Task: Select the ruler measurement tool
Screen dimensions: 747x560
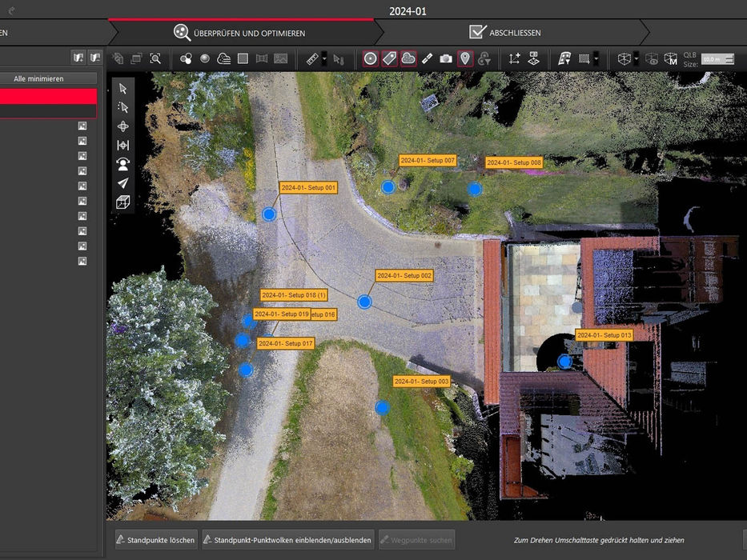Action: tap(312, 58)
